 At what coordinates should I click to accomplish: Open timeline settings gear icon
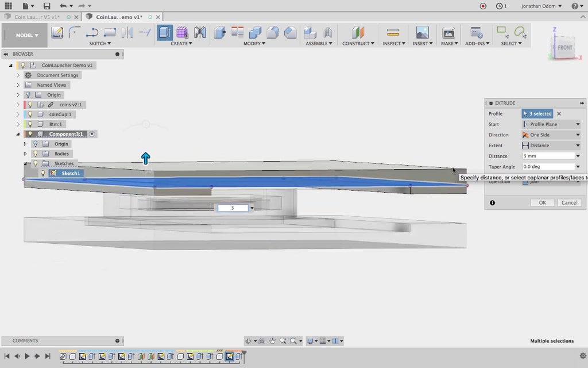click(583, 356)
